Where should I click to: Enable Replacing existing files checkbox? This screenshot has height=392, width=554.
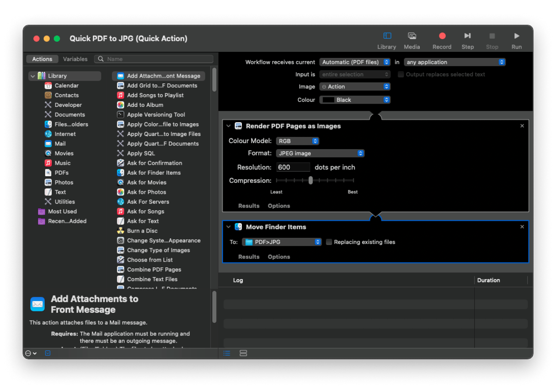coord(329,242)
